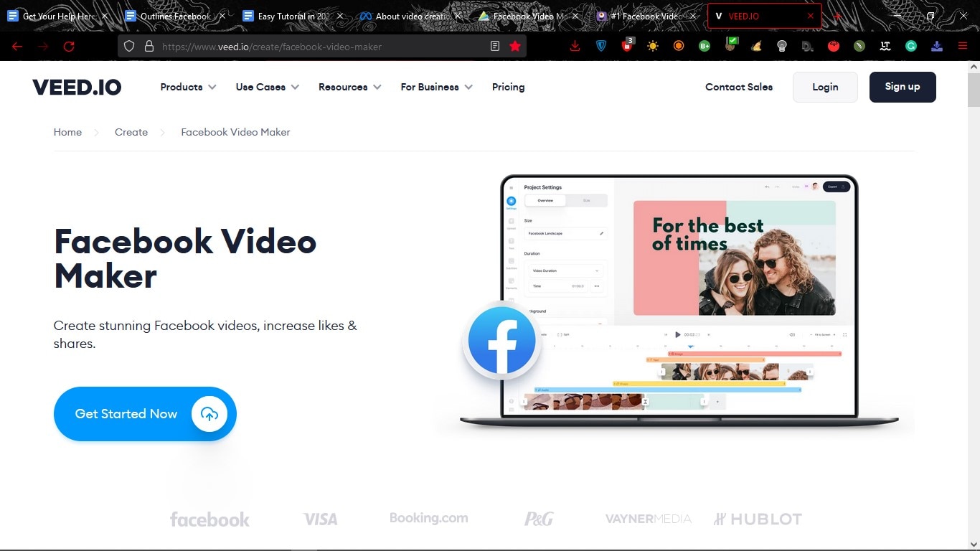Viewport: 980px width, 551px height.
Task: Click the VAYNERMEDIA brand logo
Action: 649,519
